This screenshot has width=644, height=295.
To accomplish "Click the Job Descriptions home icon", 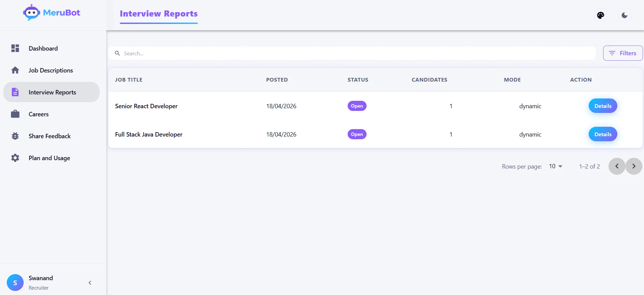I will (15, 70).
